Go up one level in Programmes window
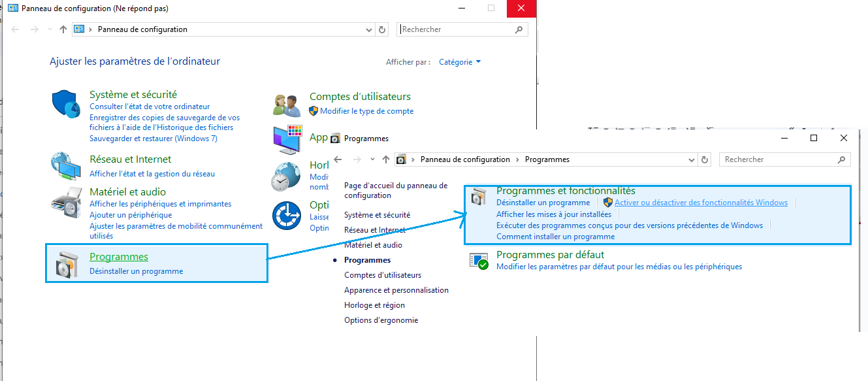Image resolution: width=868 pixels, height=381 pixels. 385,159
